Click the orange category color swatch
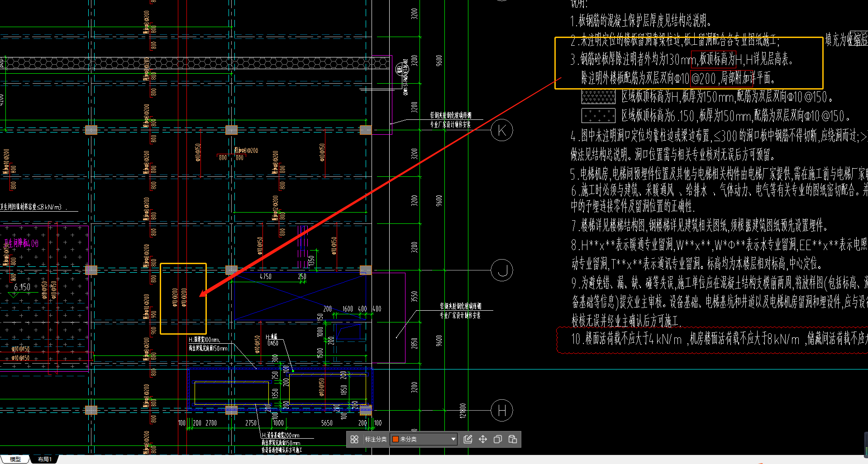868x464 pixels. [x=395, y=439]
